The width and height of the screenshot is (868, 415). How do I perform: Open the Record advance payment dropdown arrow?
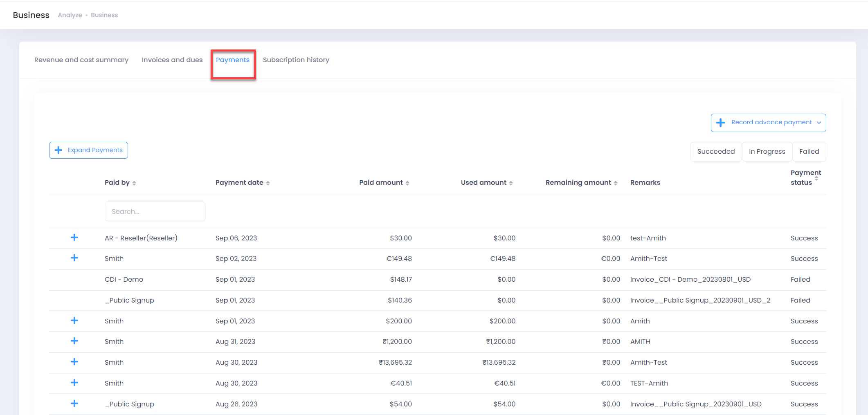point(819,123)
